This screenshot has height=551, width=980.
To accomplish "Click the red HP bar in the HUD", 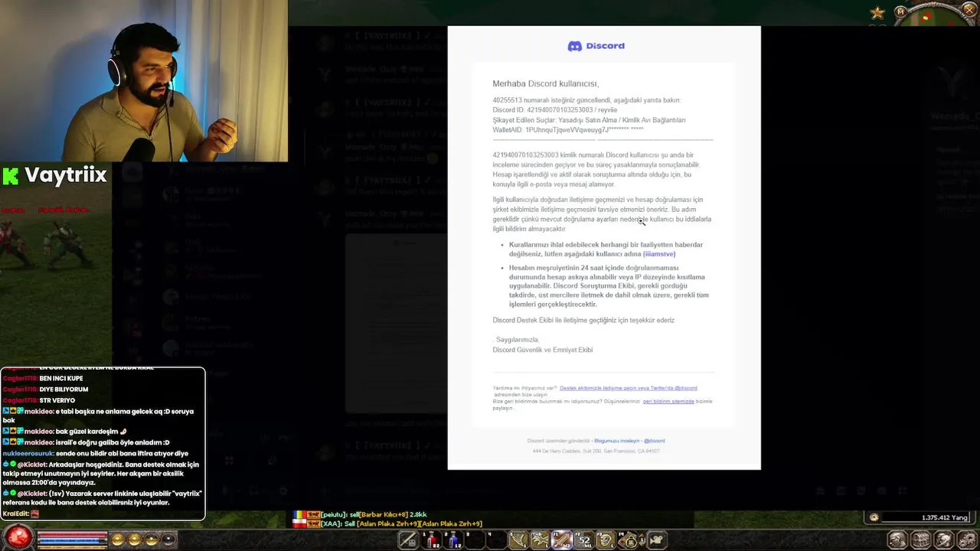I will (72, 534).
